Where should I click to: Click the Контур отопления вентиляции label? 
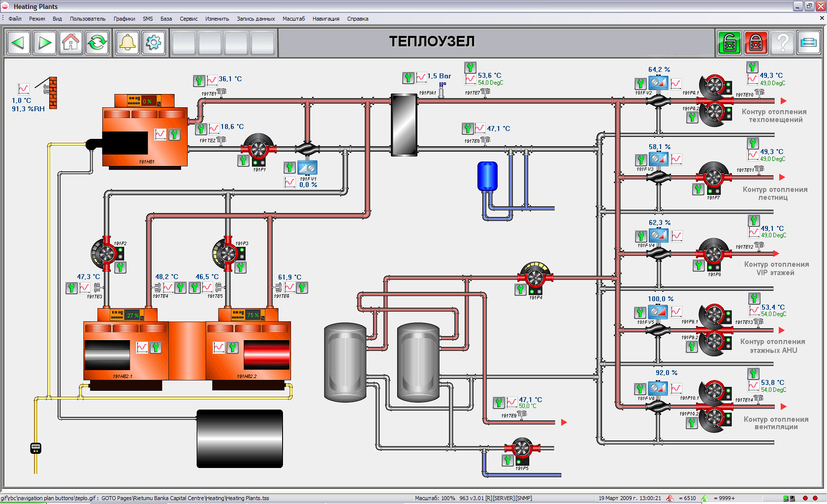(776, 423)
